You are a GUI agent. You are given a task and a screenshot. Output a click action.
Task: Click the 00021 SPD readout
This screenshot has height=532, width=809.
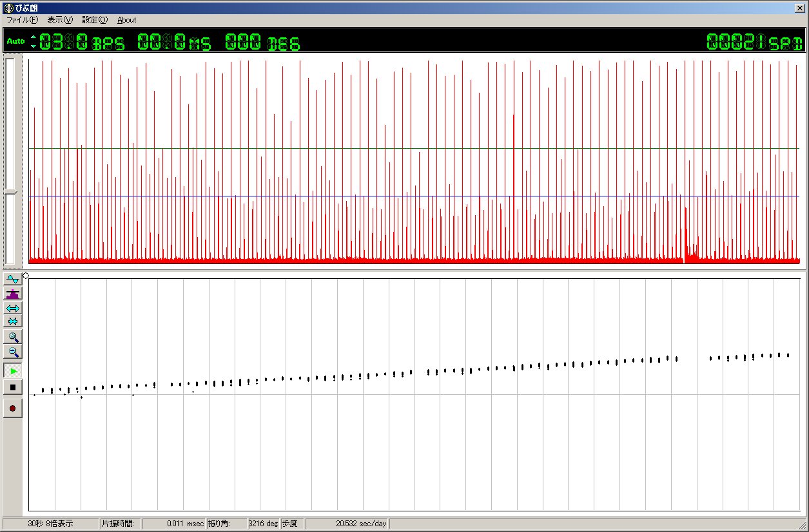tap(755, 43)
